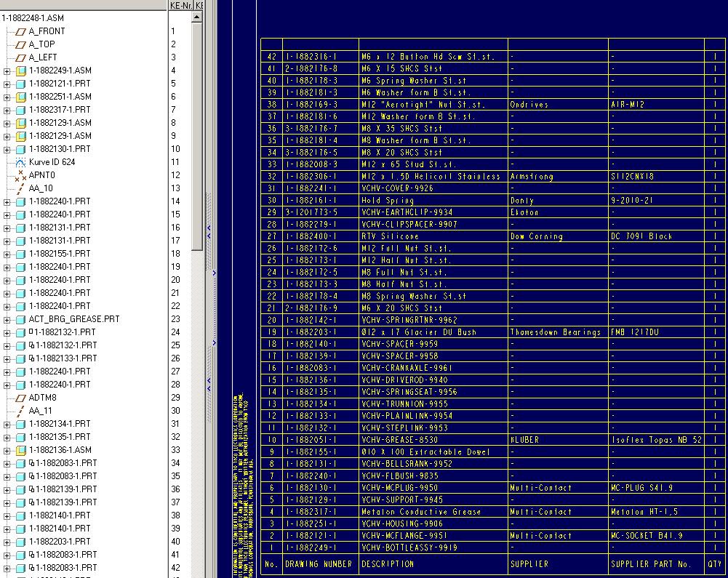Click the 1-1882251-1.ASM assembly icon in tree
The width and height of the screenshot is (728, 578).
point(21,97)
